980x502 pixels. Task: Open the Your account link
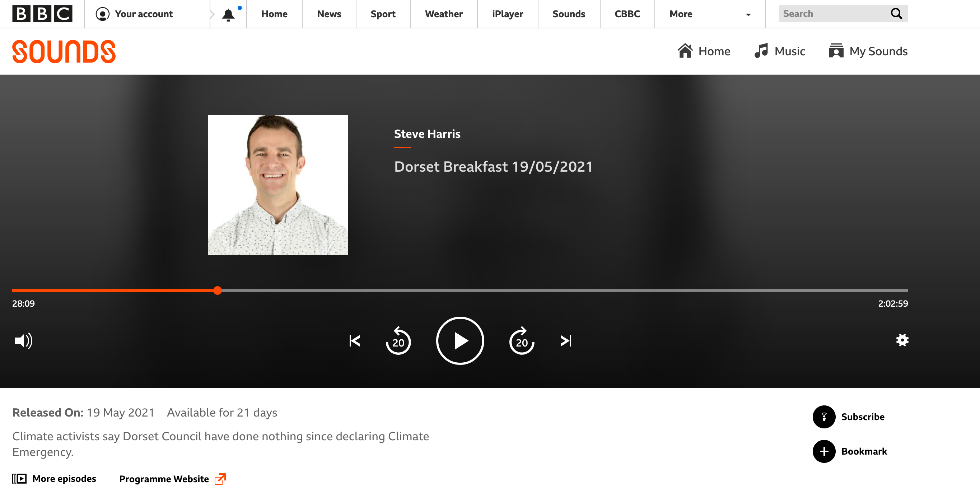(x=134, y=14)
